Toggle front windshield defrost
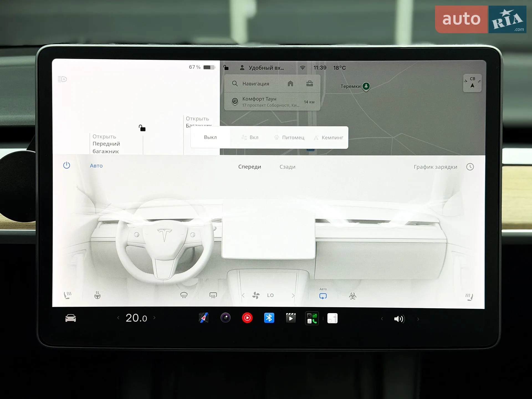532x399 pixels. point(184,295)
